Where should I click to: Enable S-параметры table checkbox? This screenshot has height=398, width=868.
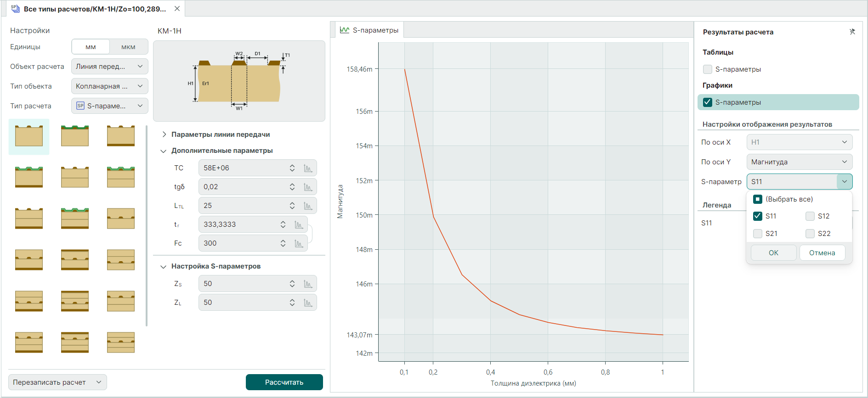pos(708,69)
